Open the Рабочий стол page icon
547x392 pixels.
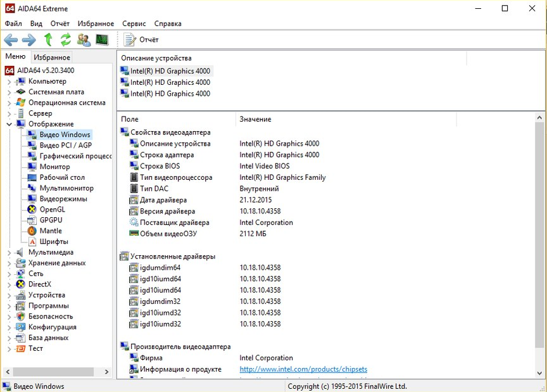tap(32, 178)
